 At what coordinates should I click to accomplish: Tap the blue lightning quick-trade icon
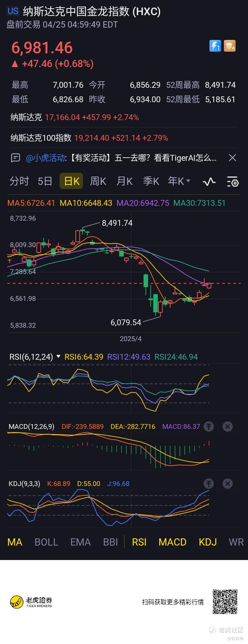pos(215,46)
